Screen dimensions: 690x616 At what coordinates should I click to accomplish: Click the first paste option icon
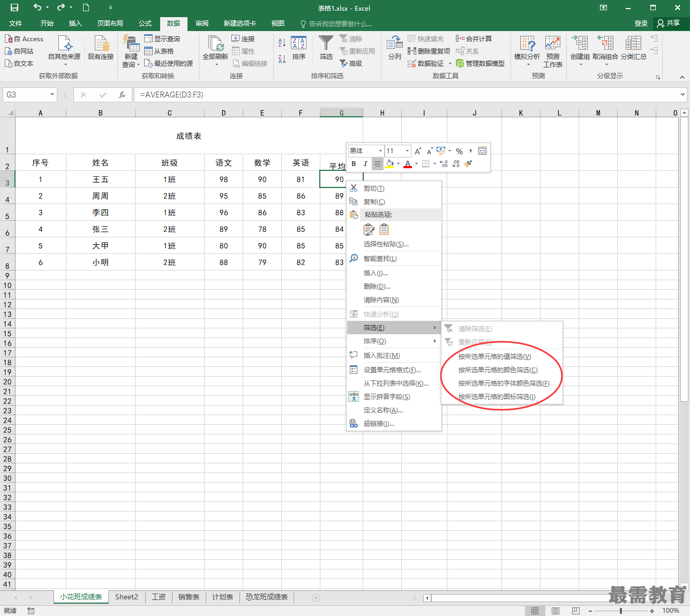click(369, 230)
